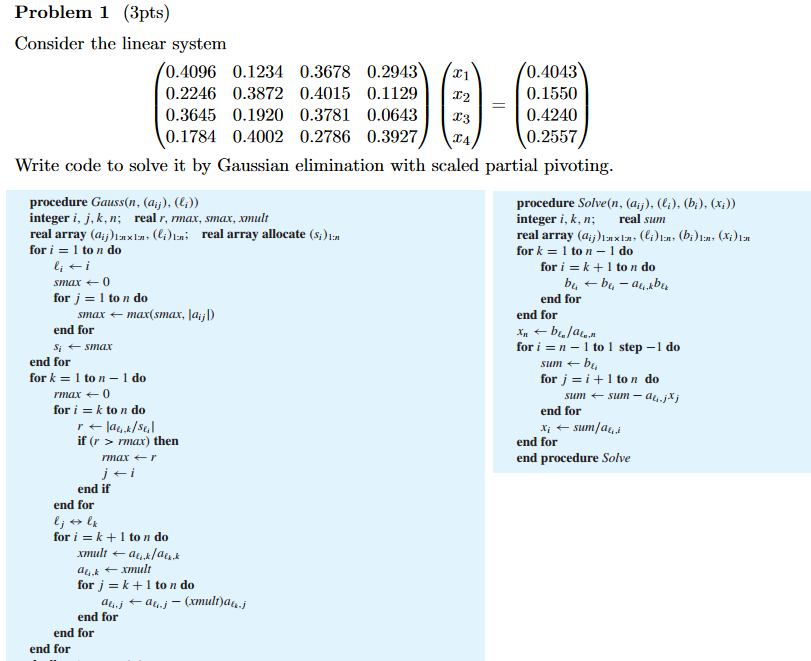Screen dimensions: 811x661
Task: Click the "end if" line
Action: [x=94, y=489]
